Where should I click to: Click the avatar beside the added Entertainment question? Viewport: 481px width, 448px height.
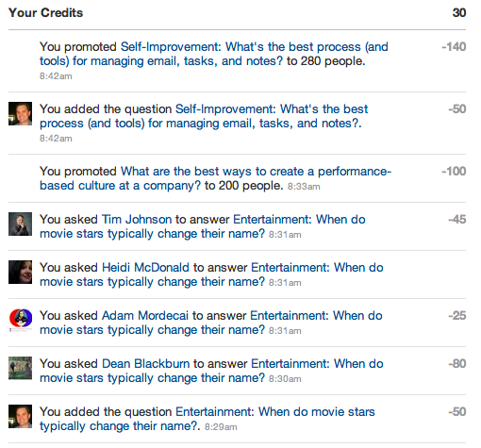point(20,416)
